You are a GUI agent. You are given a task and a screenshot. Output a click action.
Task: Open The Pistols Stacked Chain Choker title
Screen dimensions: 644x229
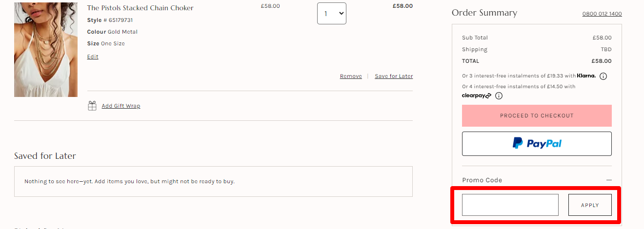click(140, 8)
